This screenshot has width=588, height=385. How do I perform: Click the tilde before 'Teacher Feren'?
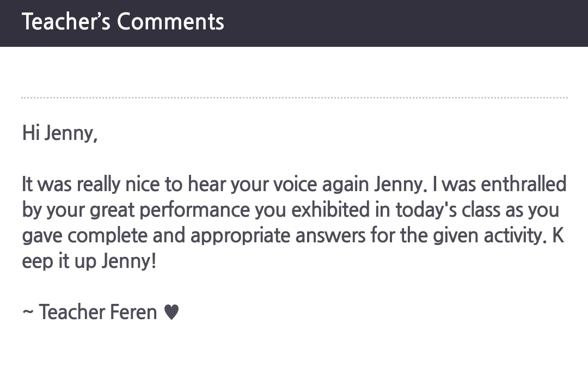pos(28,312)
